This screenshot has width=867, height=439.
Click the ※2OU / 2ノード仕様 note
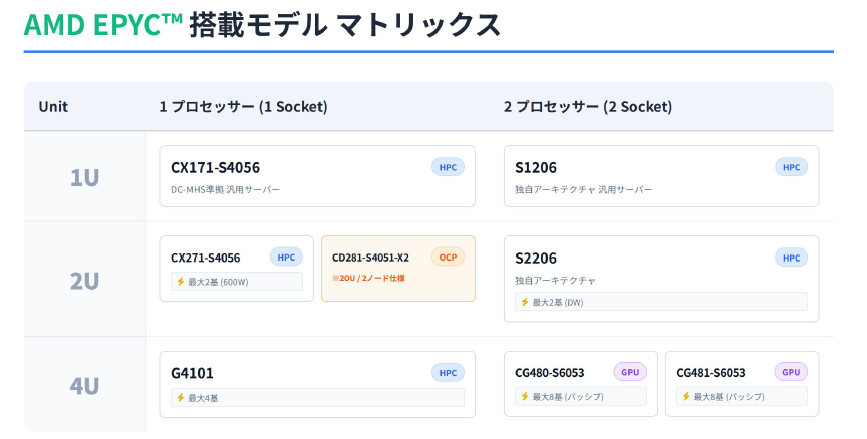(x=368, y=278)
